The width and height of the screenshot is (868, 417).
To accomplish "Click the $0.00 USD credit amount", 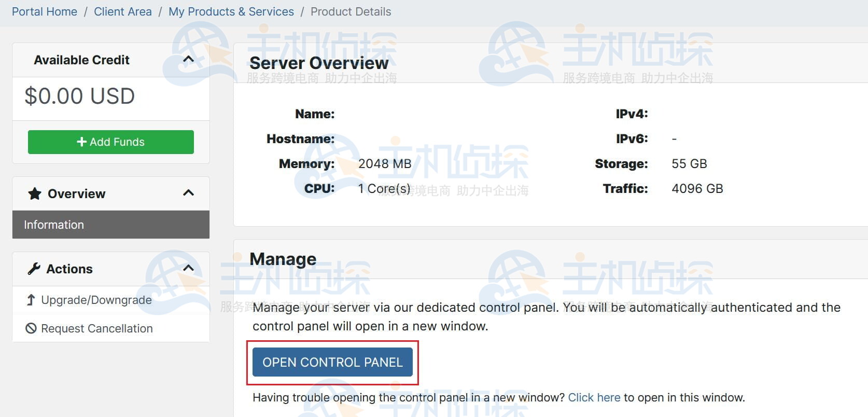I will point(80,96).
